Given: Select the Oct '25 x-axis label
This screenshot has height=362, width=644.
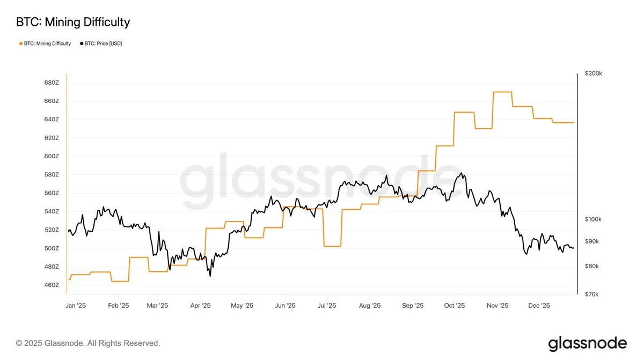Looking at the screenshot, I should pyautogui.click(x=454, y=306).
